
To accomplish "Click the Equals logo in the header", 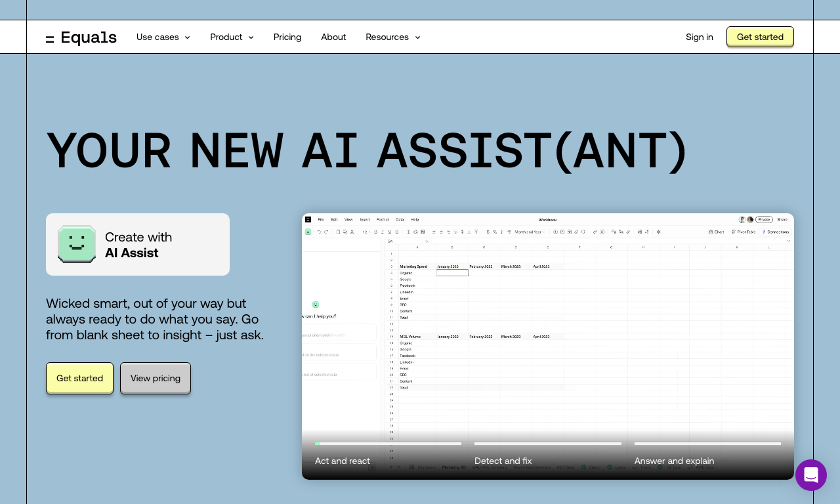I will click(x=81, y=37).
